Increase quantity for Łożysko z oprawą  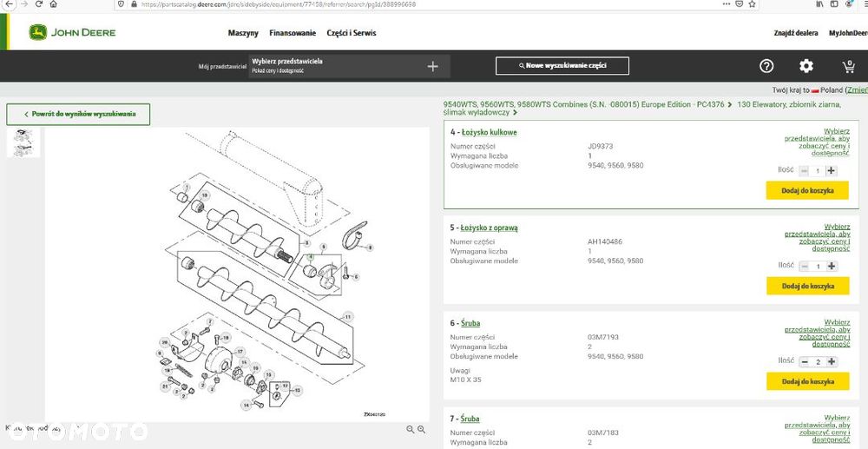831,267
